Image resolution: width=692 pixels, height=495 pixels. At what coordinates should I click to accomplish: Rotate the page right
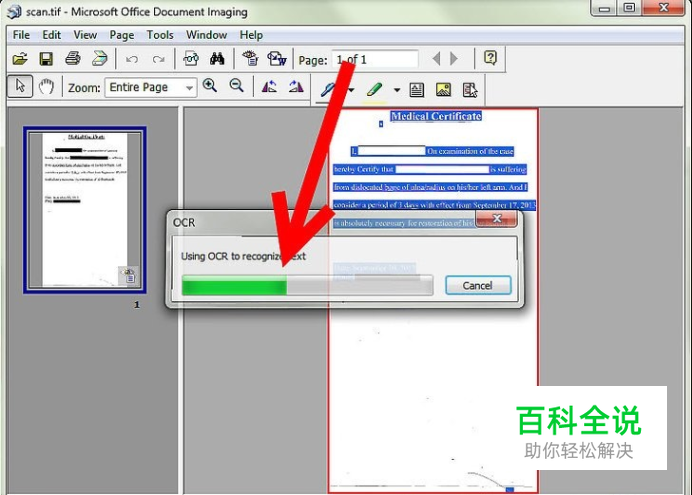pos(296,86)
